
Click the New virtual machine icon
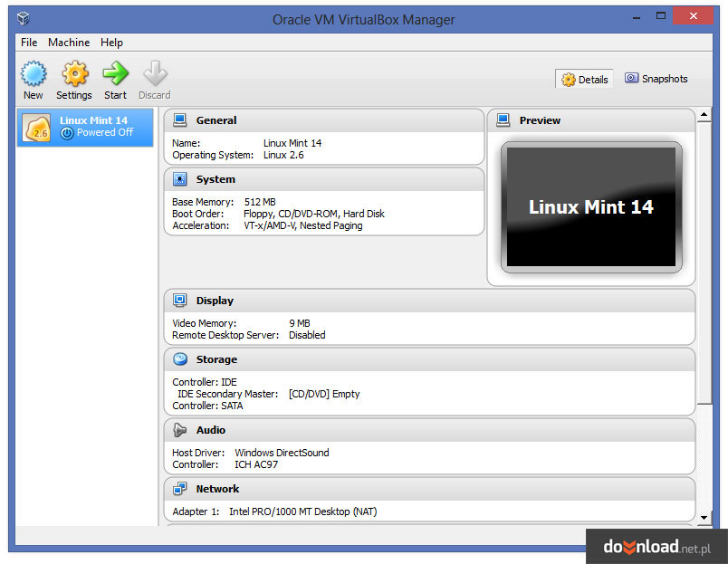(x=34, y=73)
